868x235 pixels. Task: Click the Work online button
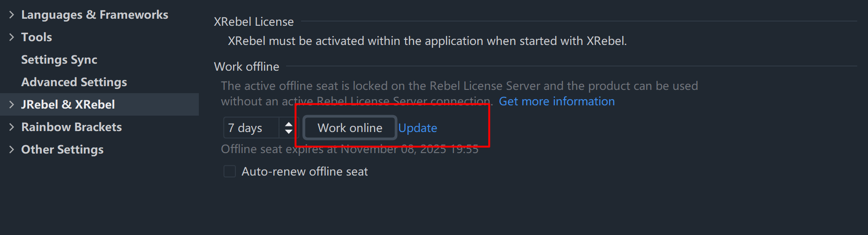pos(350,128)
